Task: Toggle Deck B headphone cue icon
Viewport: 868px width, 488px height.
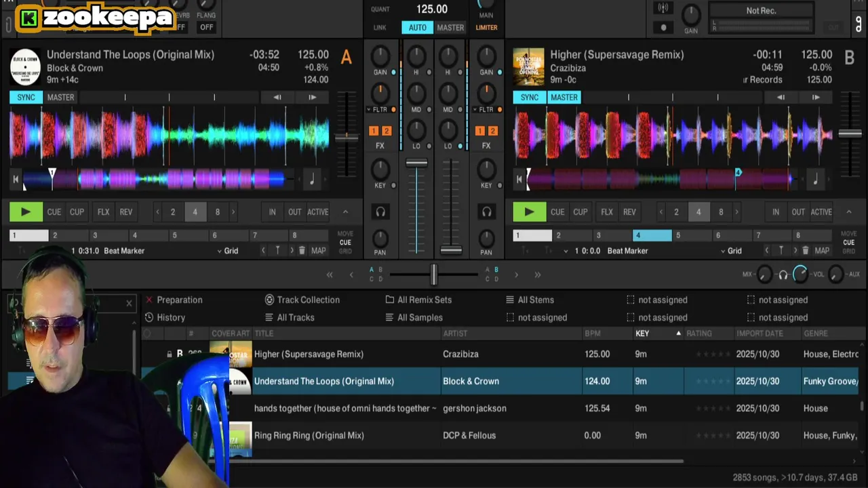Action: click(x=486, y=212)
